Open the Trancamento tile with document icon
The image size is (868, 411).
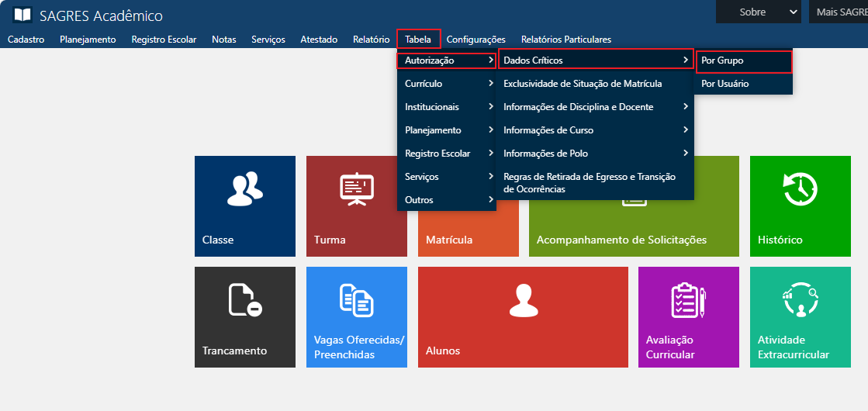coord(244,316)
